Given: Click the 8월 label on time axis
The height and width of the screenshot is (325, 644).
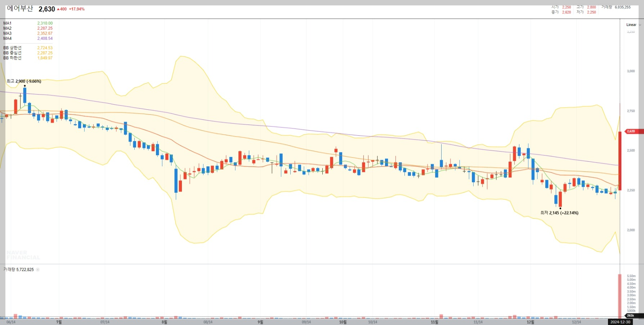Looking at the screenshot, I should click(x=164, y=322).
